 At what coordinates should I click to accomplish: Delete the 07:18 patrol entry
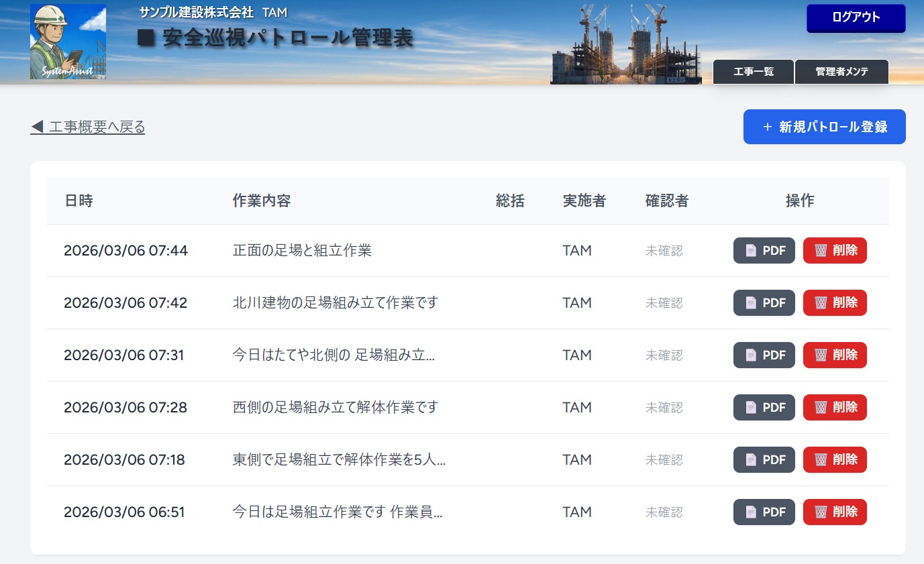click(x=834, y=459)
